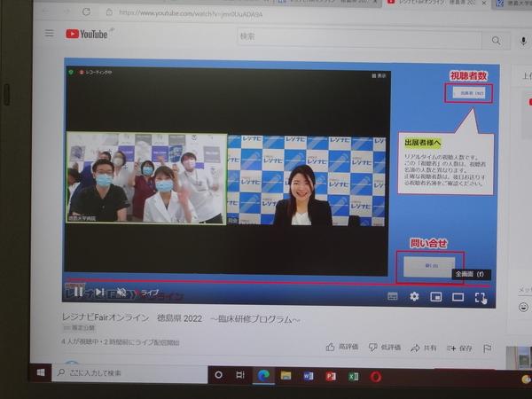Screen dimensions: 532x399
Task: Open Opera browser from taskbar
Action: click(x=376, y=377)
